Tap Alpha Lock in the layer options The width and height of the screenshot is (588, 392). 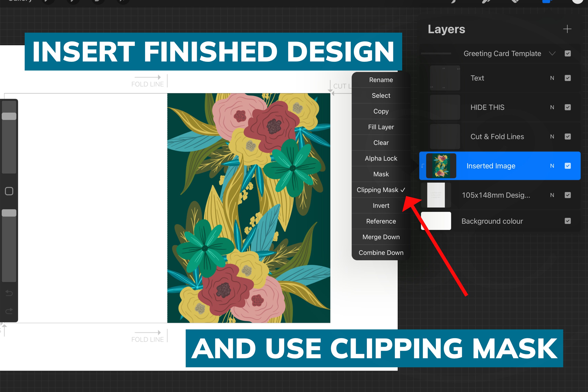381,158
